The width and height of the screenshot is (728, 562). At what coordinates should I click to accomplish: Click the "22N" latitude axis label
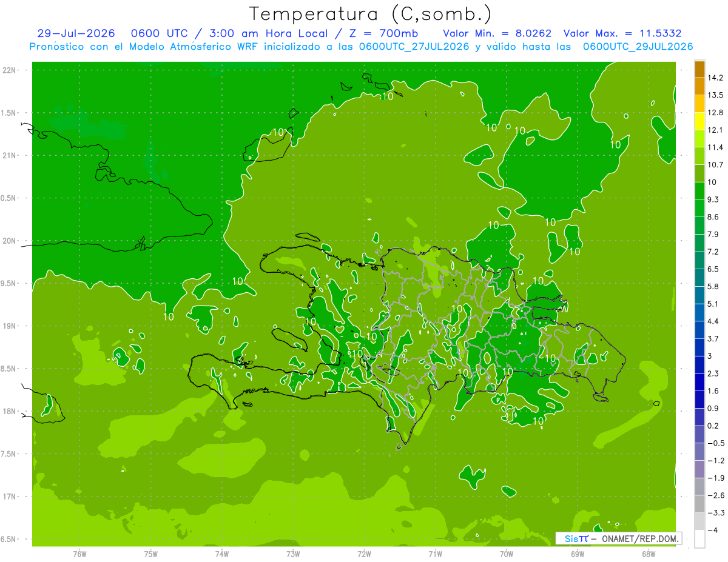pos(10,70)
